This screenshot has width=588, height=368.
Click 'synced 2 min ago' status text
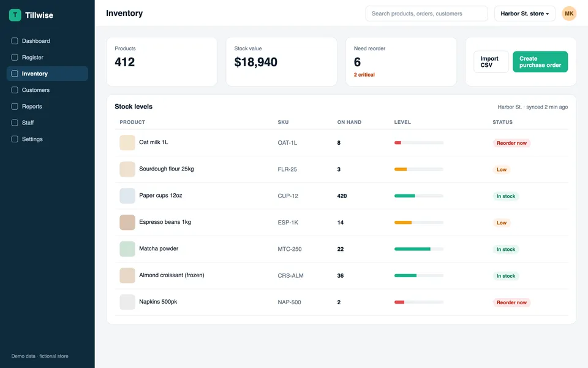tap(547, 107)
